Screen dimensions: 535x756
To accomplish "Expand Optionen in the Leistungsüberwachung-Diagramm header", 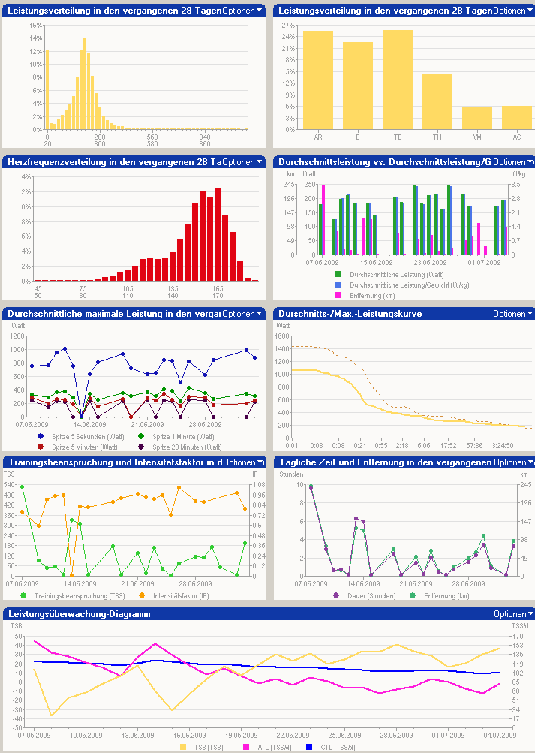I will pos(513,614).
